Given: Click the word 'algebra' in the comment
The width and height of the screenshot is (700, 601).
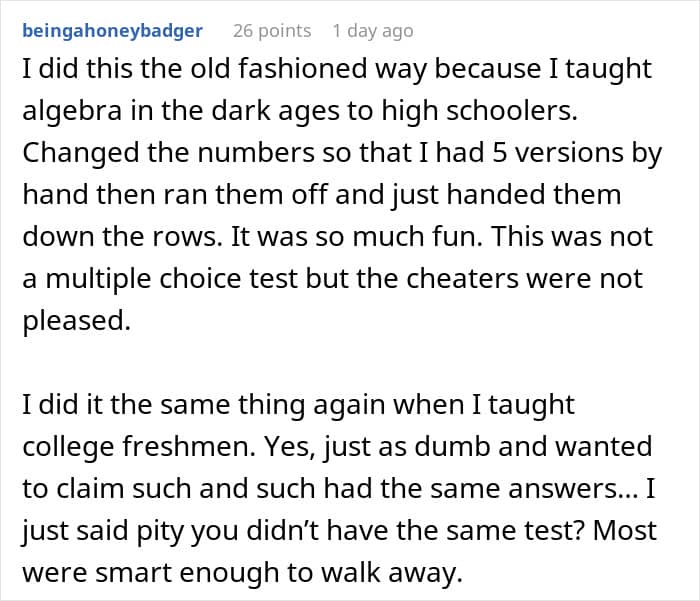Looking at the screenshot, I should [x=72, y=111].
